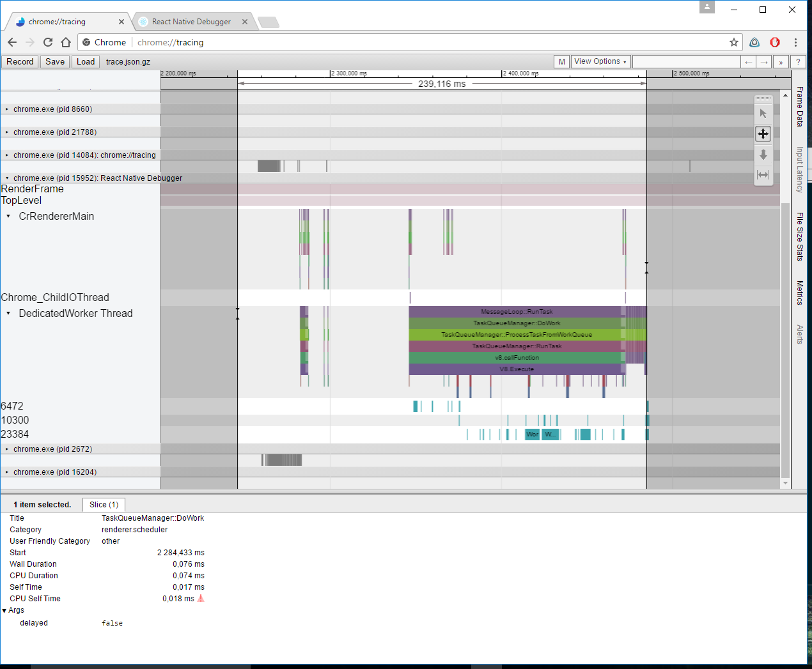
Task: Jump to next search result arrow
Action: tap(765, 62)
